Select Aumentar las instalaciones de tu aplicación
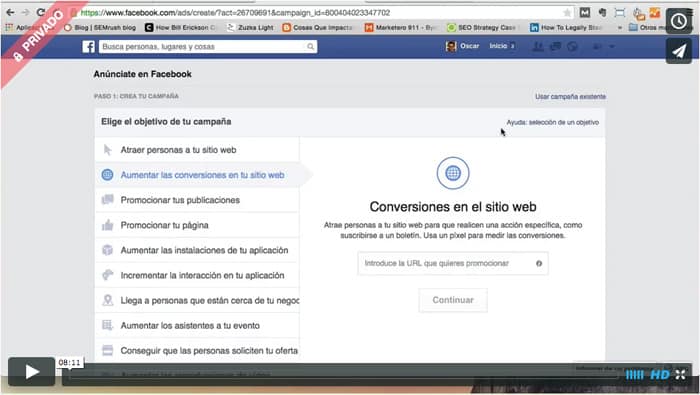Viewport: 700px width, 395px height. pos(197,250)
